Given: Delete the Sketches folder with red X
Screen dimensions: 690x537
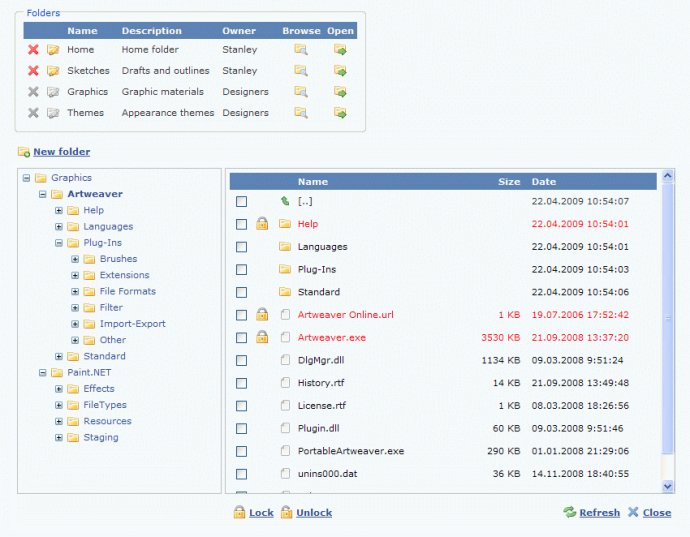Looking at the screenshot, I should pos(33,70).
